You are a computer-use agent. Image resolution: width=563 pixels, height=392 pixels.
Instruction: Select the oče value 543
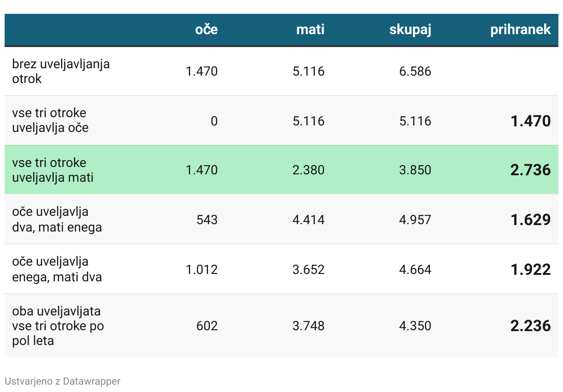(x=207, y=220)
